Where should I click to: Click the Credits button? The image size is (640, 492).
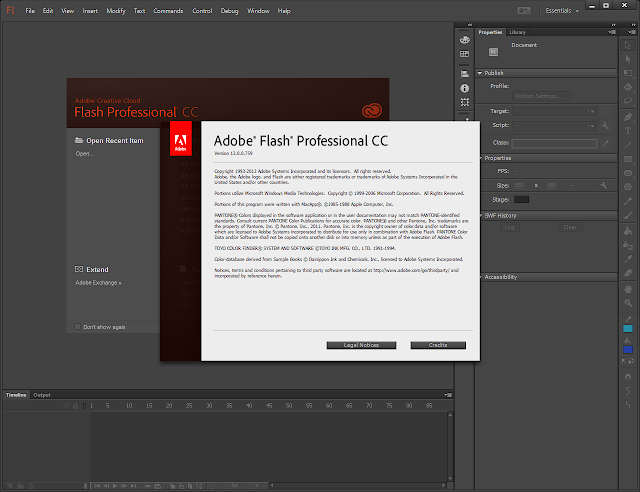(x=438, y=345)
